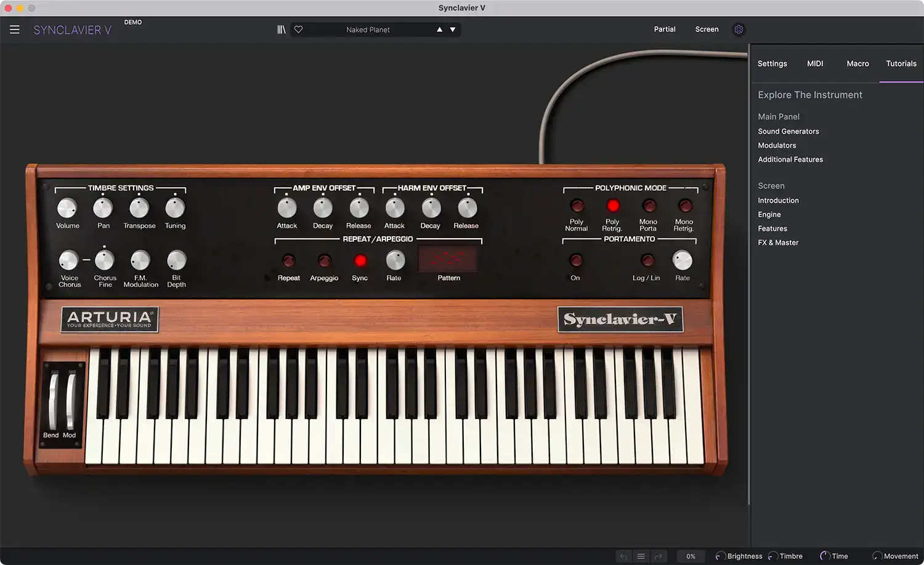The height and width of the screenshot is (565, 924).
Task: Open the Sound Generators tutorial
Action: 788,131
